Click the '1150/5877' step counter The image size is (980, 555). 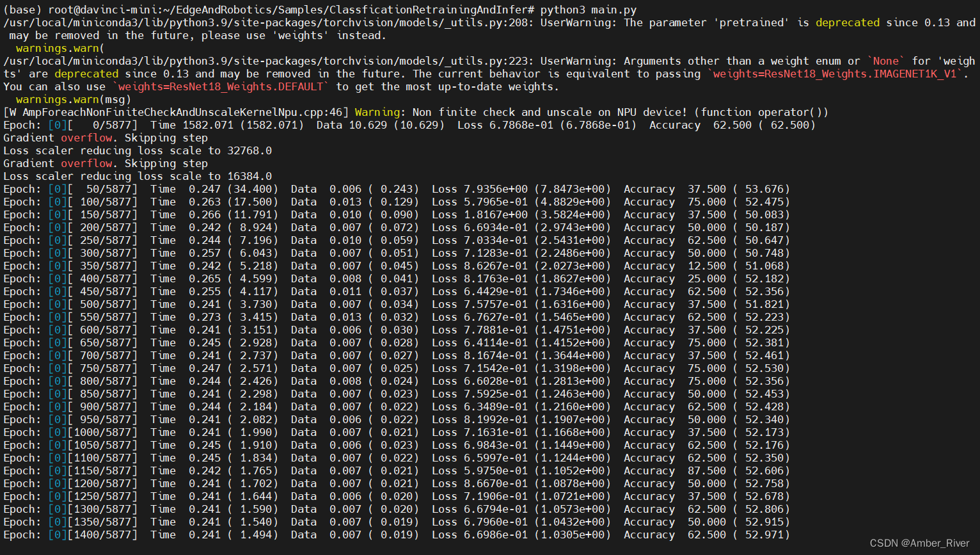coord(102,471)
